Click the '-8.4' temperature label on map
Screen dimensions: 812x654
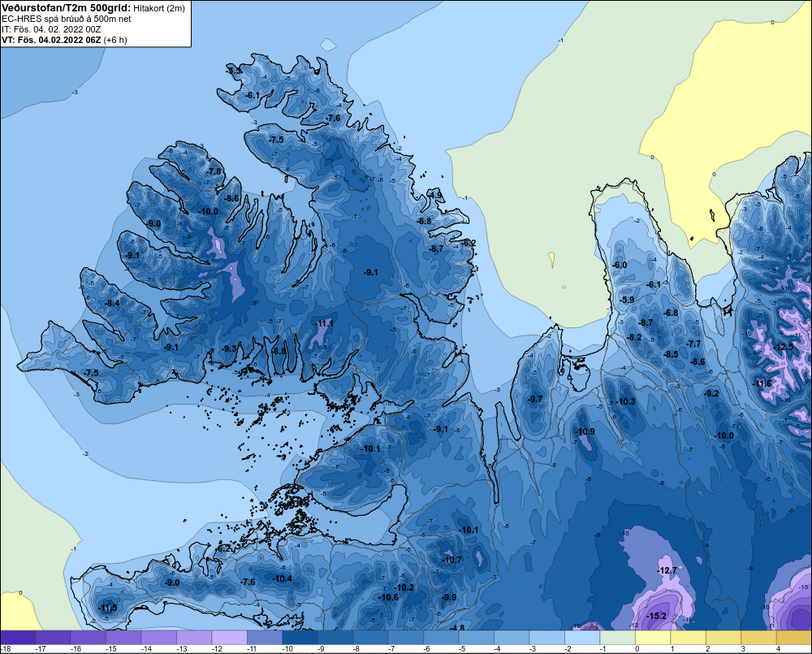pyautogui.click(x=112, y=304)
